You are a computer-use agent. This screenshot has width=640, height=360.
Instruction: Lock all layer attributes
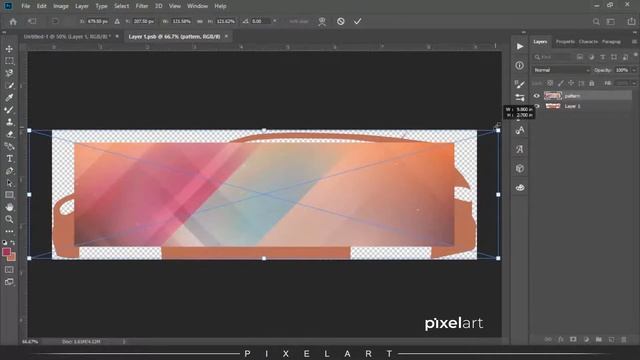pos(591,83)
